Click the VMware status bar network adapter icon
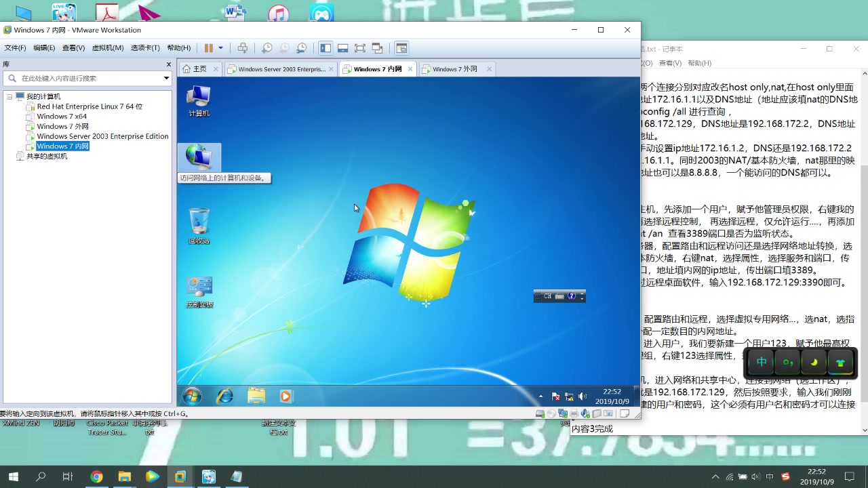868x488 pixels. [562, 413]
